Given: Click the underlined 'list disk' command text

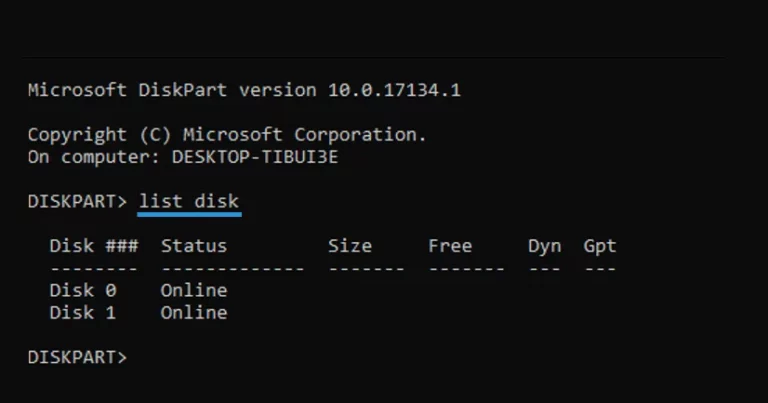Looking at the screenshot, I should click(189, 201).
